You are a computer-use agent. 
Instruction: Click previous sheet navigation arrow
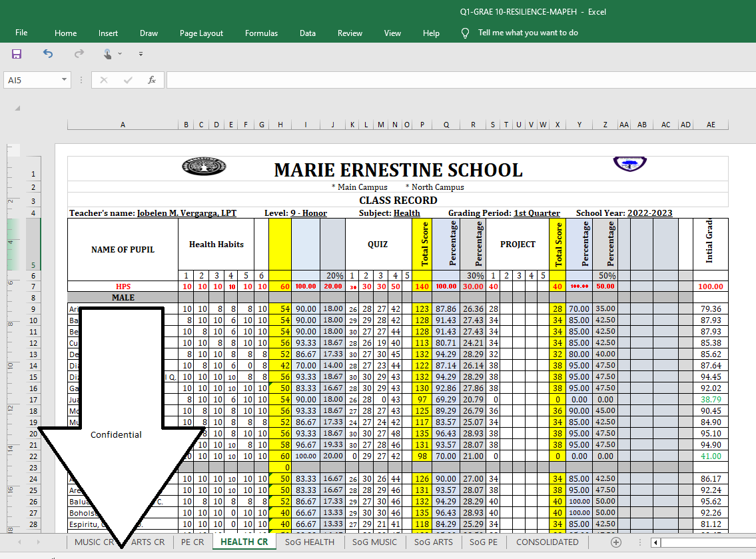pos(20,542)
